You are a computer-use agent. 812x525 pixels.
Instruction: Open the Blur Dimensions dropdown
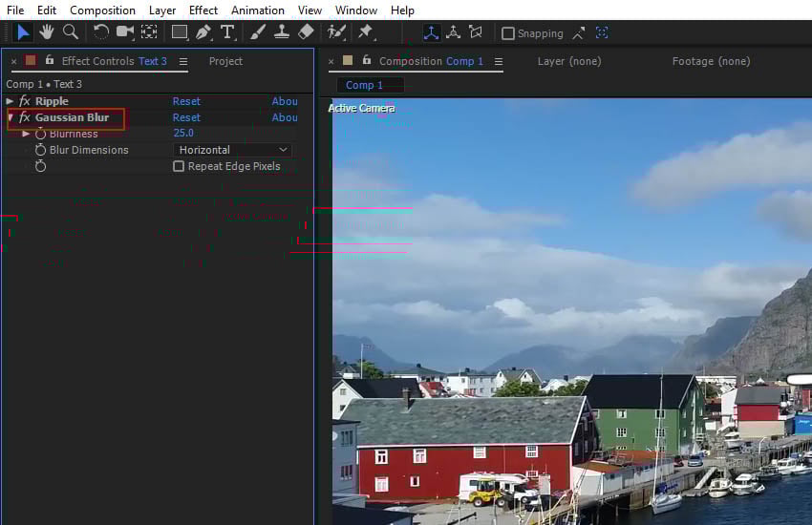(233, 150)
